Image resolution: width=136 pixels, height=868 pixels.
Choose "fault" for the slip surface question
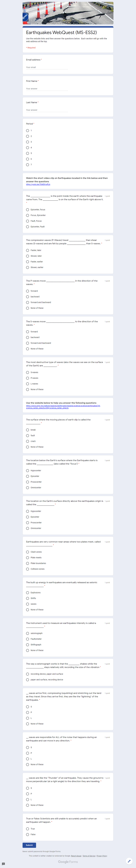coord(28,435)
